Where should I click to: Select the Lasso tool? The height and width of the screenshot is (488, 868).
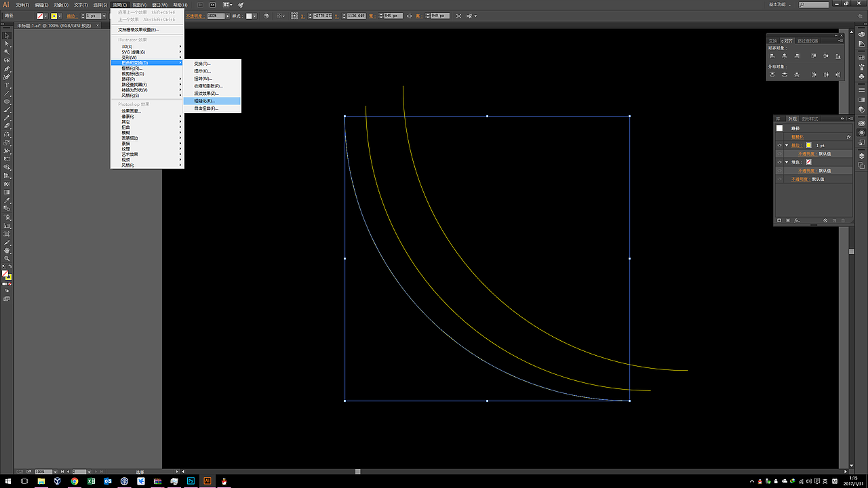7,60
